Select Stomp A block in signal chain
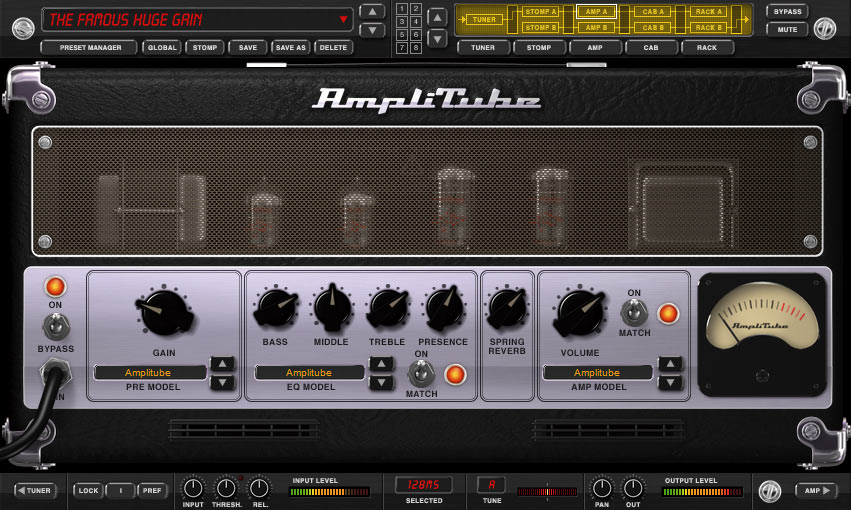Screen dimensions: 851x510 click(x=541, y=11)
